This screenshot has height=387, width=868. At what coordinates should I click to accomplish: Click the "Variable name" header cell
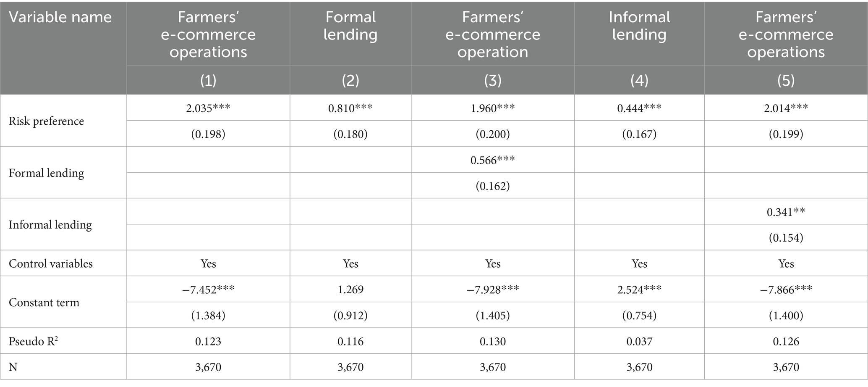tap(60, 18)
